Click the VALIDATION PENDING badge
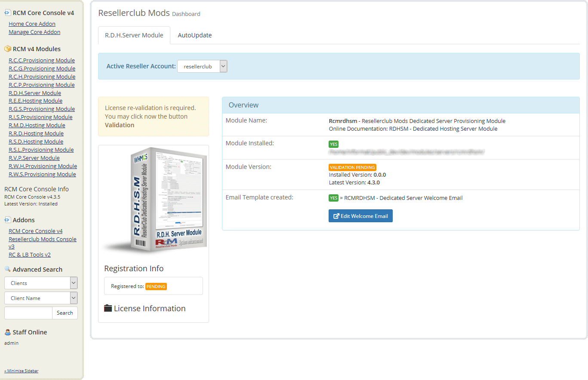588x380 pixels. (x=352, y=167)
